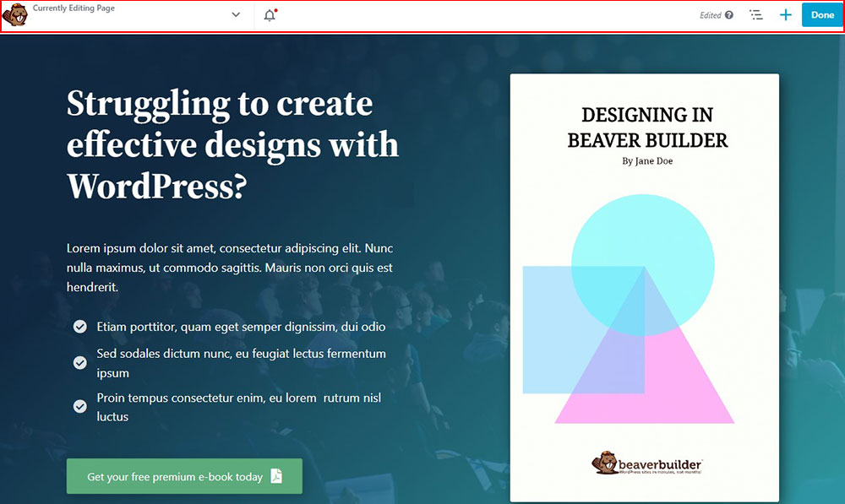Image resolution: width=845 pixels, height=504 pixels.
Task: Click check icon beside 'Proin tempus consectetur' item
Action: (79, 406)
